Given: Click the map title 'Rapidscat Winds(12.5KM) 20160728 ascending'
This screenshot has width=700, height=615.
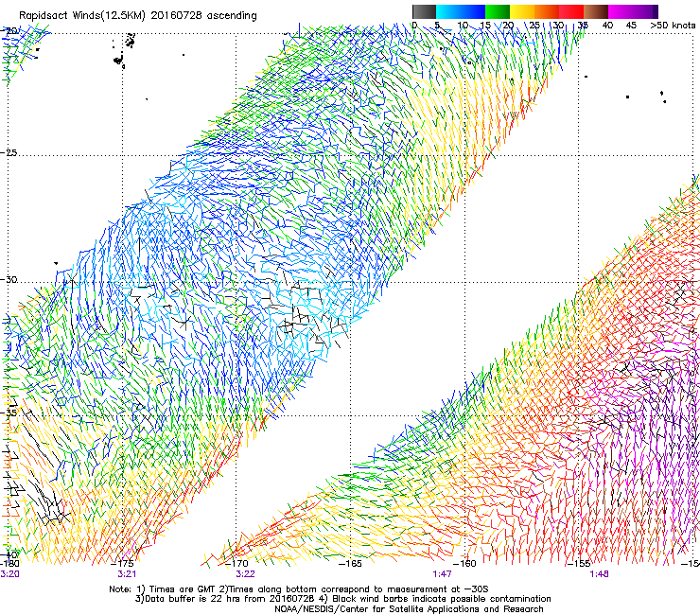Looking at the screenshot, I should 138,16.
